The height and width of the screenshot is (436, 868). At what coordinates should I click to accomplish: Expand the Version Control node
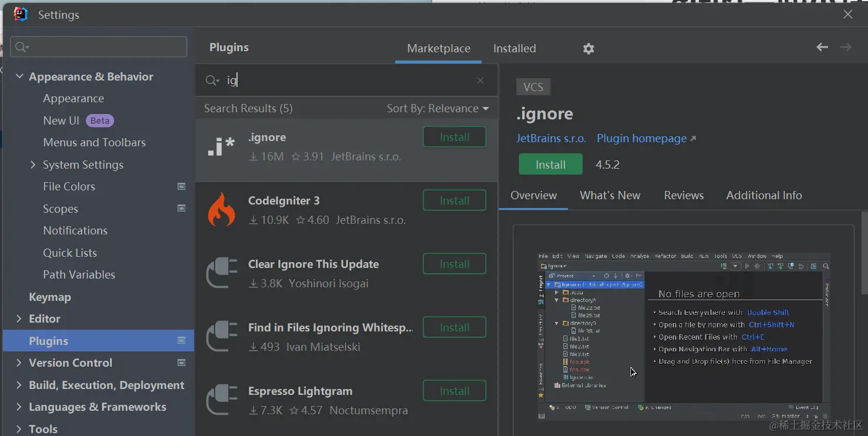point(19,363)
